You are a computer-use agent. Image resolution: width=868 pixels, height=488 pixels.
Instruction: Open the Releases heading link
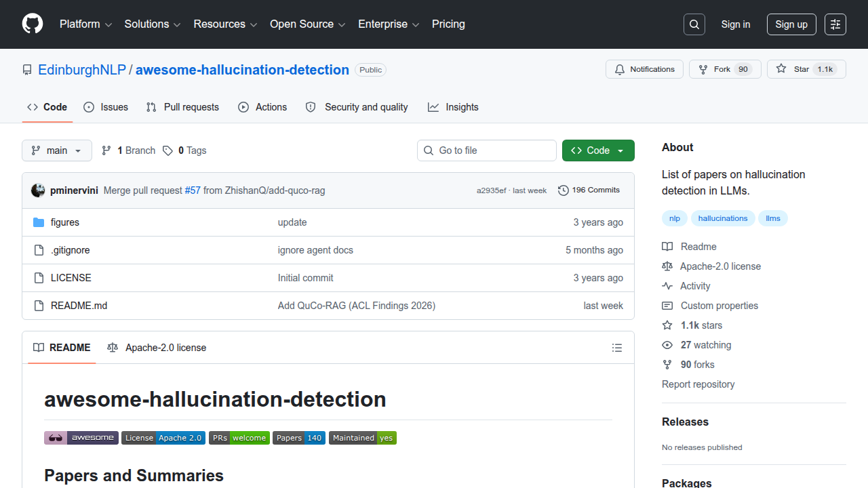[685, 422]
